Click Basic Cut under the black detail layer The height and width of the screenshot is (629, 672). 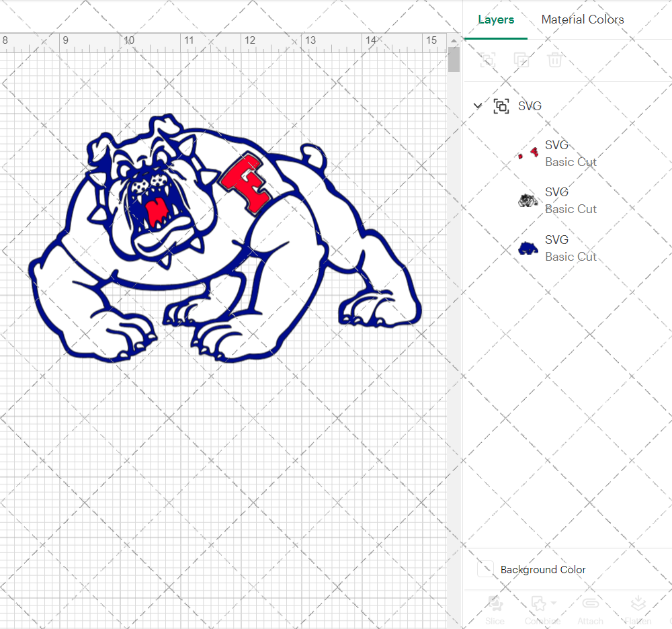[x=571, y=209]
